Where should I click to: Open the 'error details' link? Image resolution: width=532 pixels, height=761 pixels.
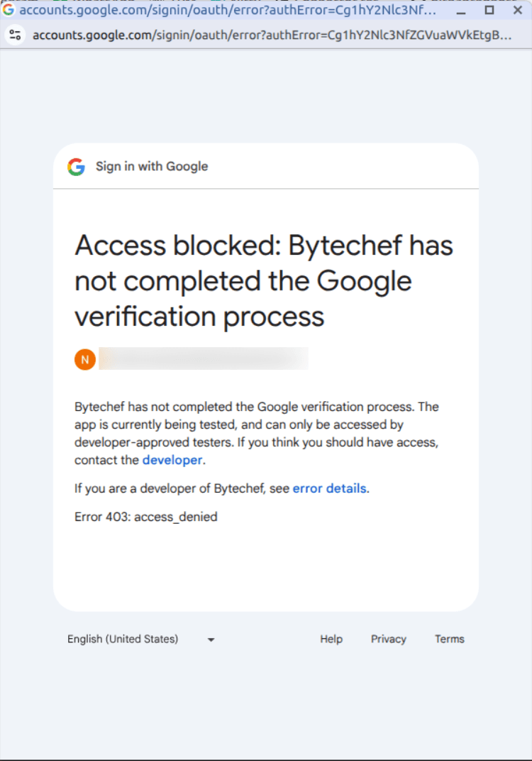pos(330,488)
